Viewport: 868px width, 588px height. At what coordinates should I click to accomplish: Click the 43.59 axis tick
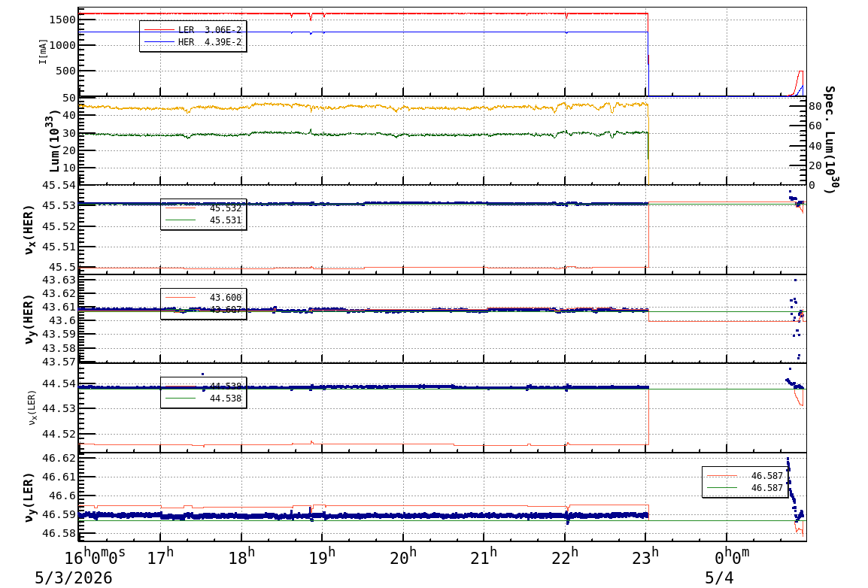click(x=59, y=335)
